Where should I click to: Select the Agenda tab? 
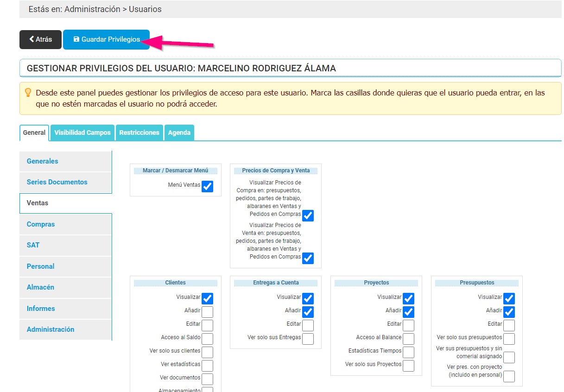click(x=179, y=133)
